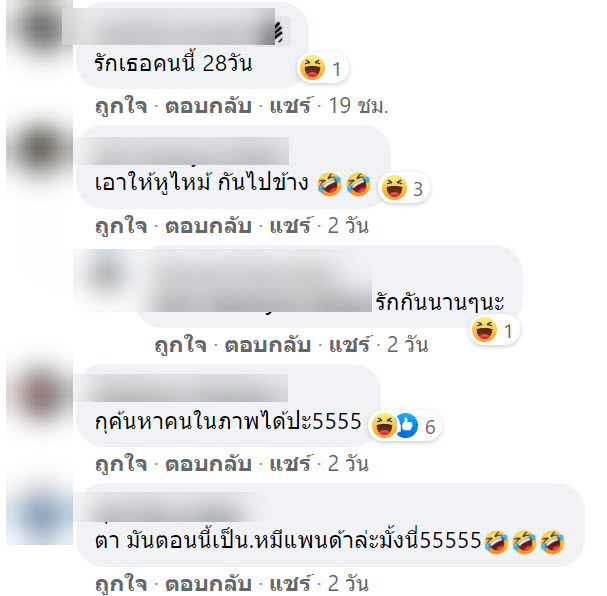Open the haha reaction count showing 3
The width and height of the screenshot is (607, 596).
coord(404,188)
